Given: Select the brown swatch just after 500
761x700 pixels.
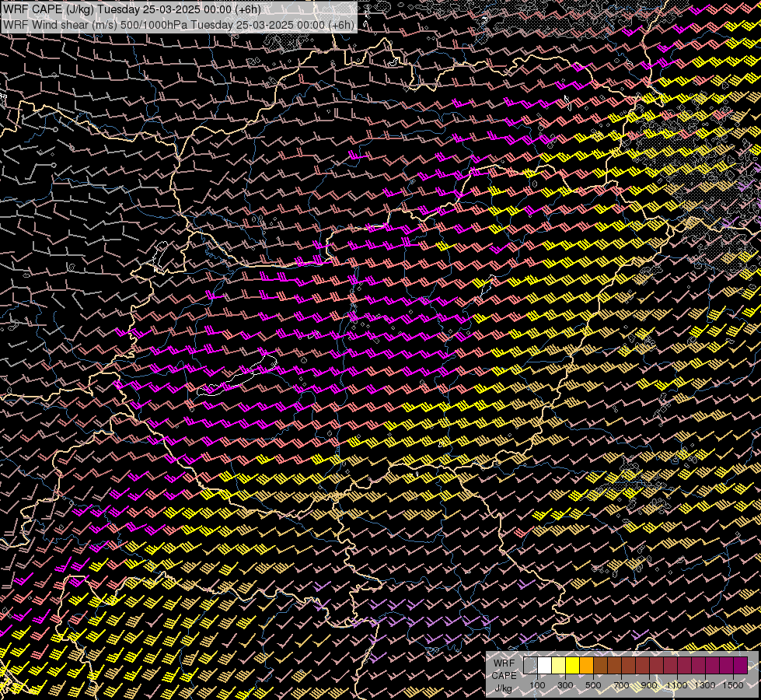Looking at the screenshot, I should [600, 666].
